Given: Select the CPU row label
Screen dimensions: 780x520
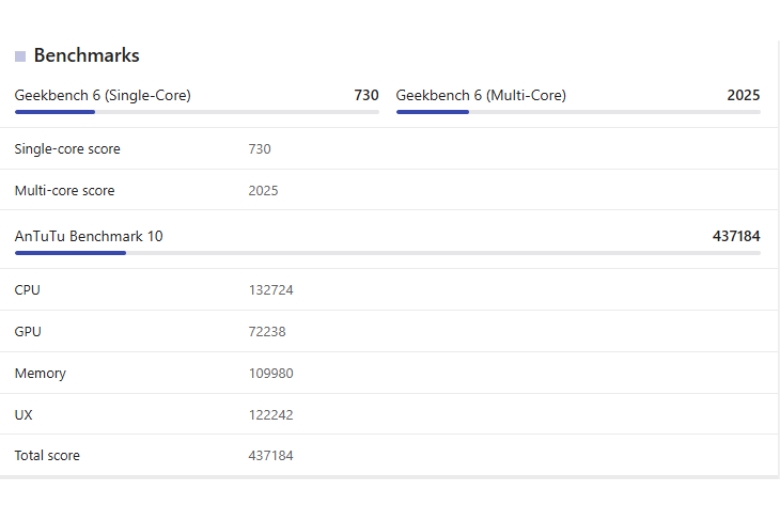Looking at the screenshot, I should pos(27,290).
